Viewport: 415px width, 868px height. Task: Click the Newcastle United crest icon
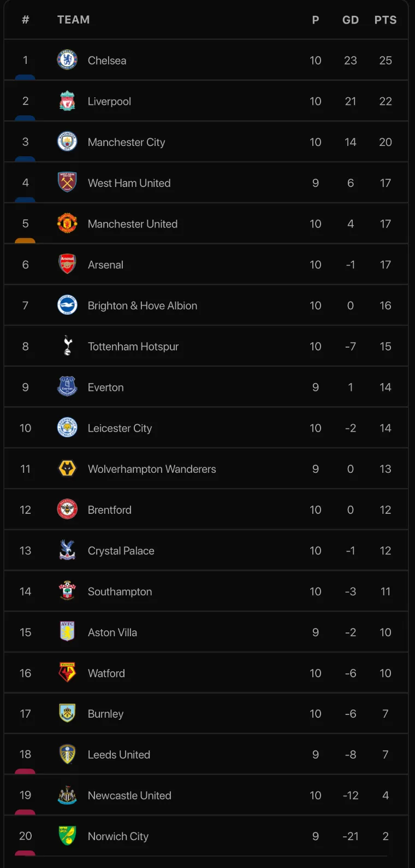pos(67,795)
